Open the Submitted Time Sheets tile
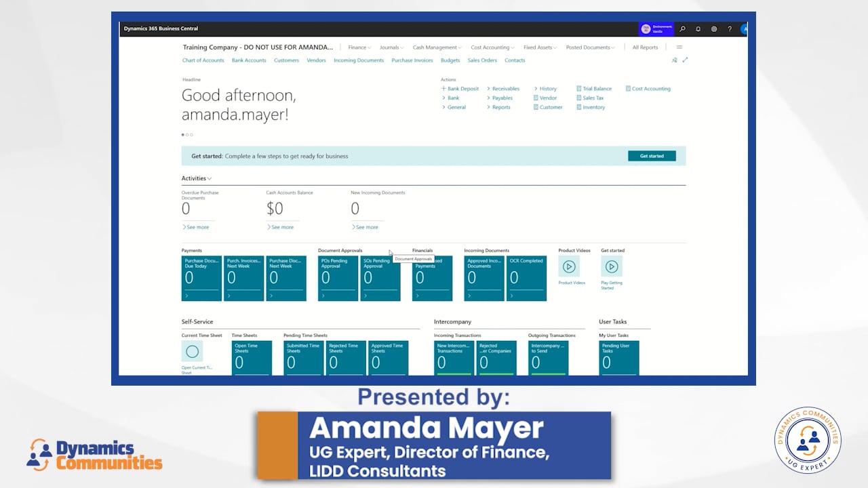This screenshot has height=488, width=868. pyautogui.click(x=304, y=358)
